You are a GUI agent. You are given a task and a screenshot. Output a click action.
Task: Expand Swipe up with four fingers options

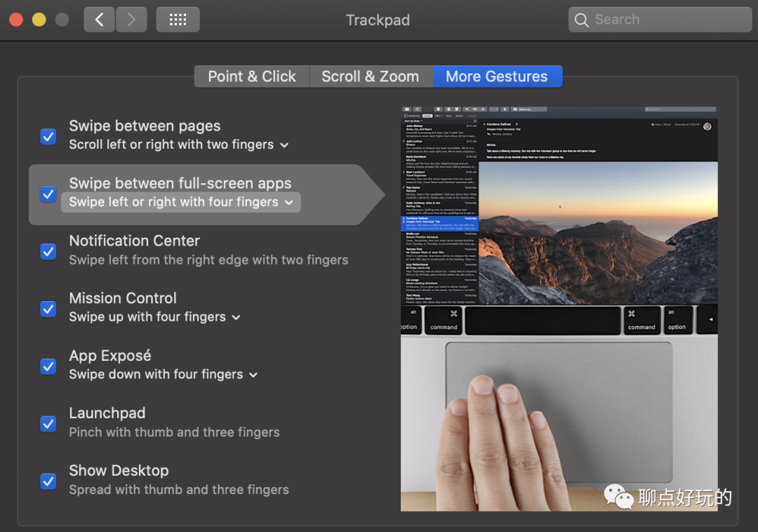(154, 317)
